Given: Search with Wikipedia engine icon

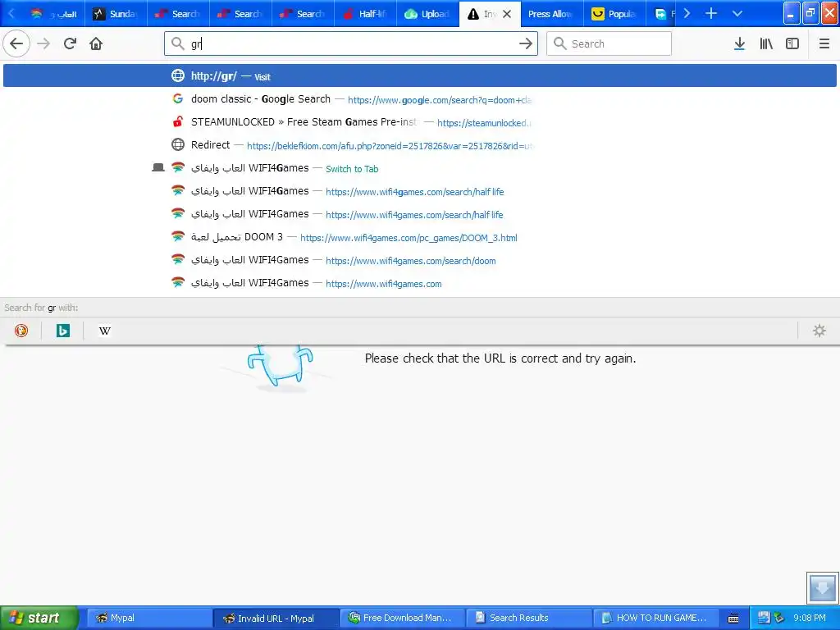Looking at the screenshot, I should [104, 331].
